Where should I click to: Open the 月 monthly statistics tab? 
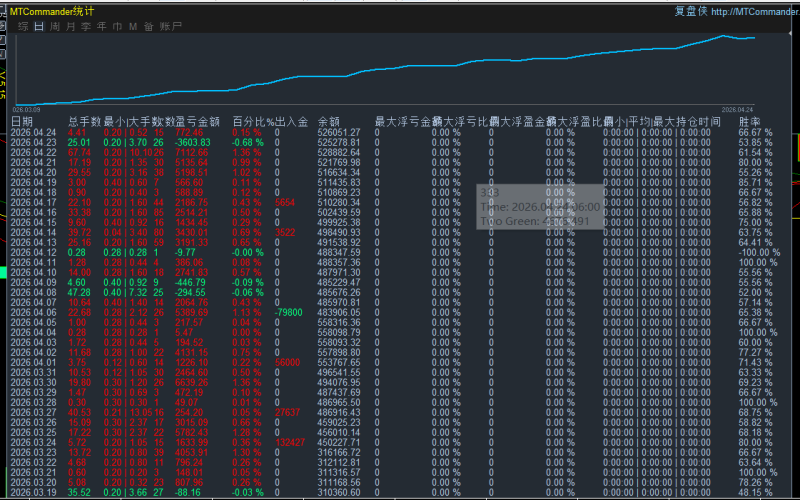click(70, 27)
